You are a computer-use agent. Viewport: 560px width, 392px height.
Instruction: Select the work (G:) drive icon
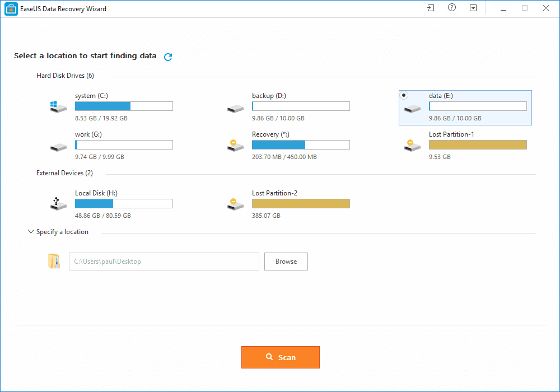(58, 146)
